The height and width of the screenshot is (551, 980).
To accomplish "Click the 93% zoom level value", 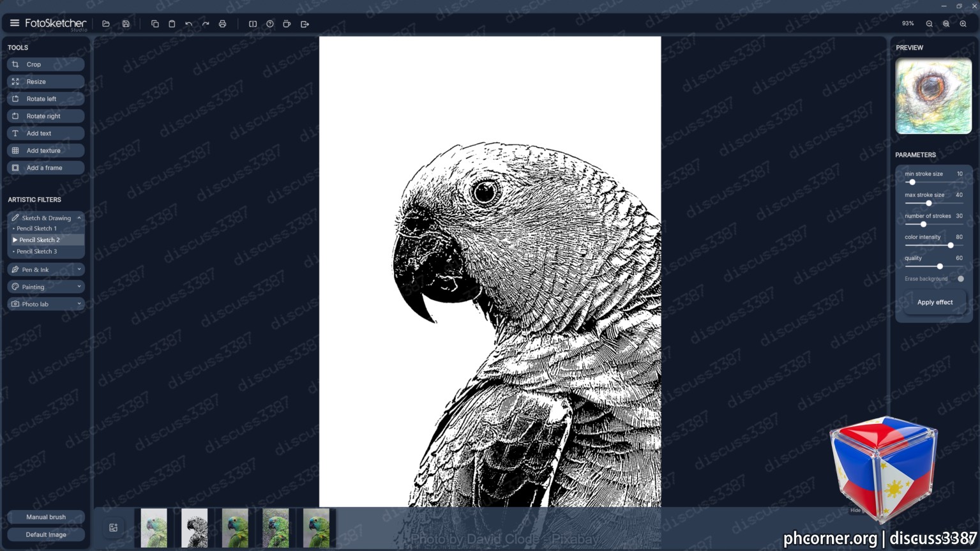I will pos(908,24).
